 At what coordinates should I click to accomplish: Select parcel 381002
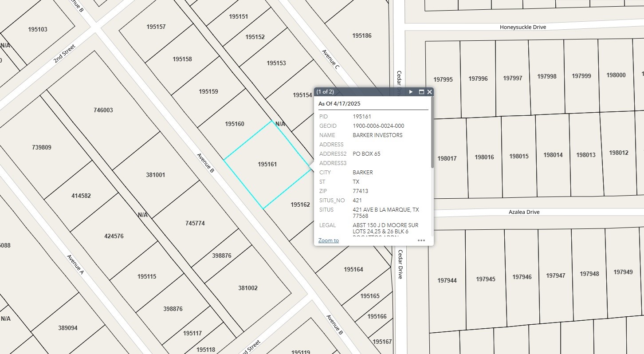[248, 288]
